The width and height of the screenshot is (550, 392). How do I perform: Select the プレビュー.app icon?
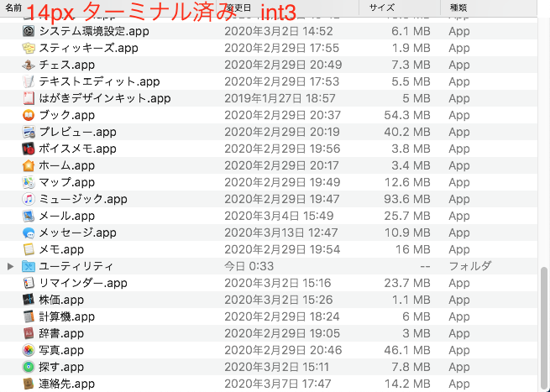[x=29, y=132]
